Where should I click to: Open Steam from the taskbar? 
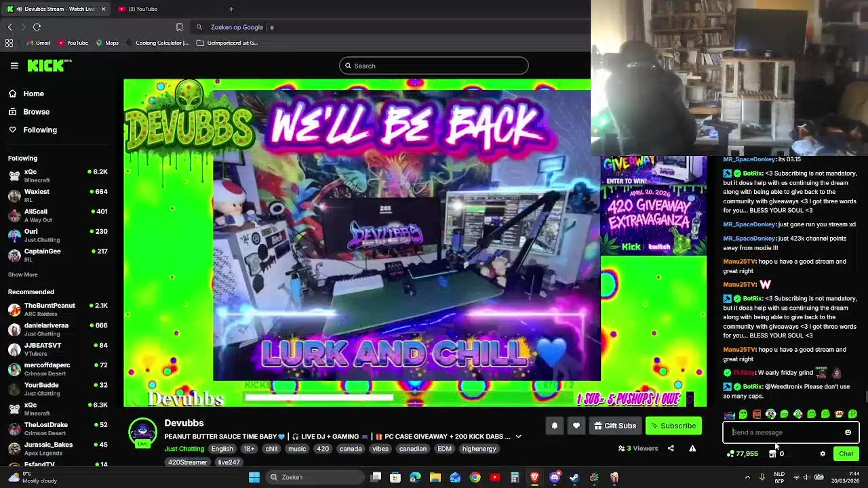pos(574,477)
